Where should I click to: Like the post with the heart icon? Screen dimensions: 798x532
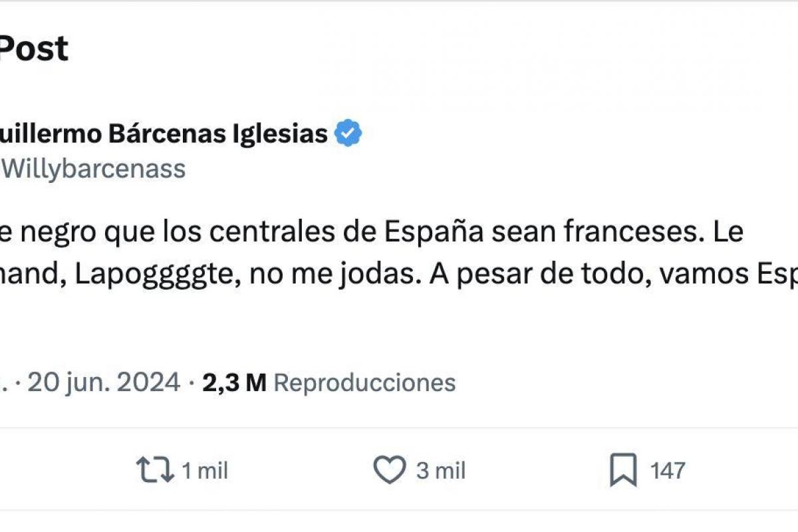[x=389, y=471]
